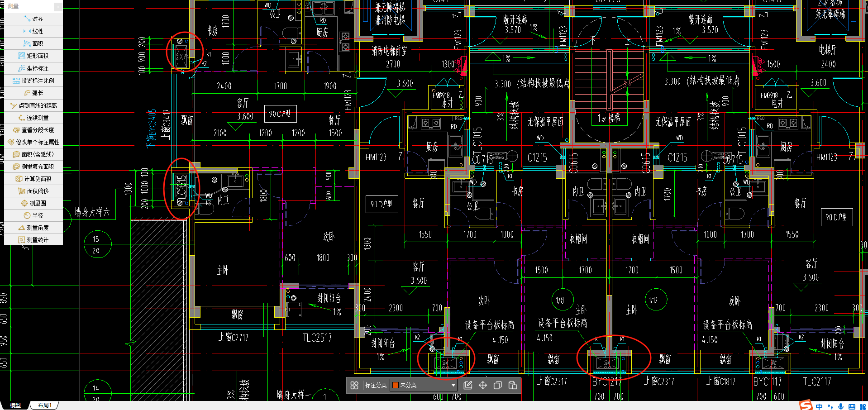868x410 pixels.
Task: Click the 电梯厅 elevator hall label
Action: click(x=828, y=49)
